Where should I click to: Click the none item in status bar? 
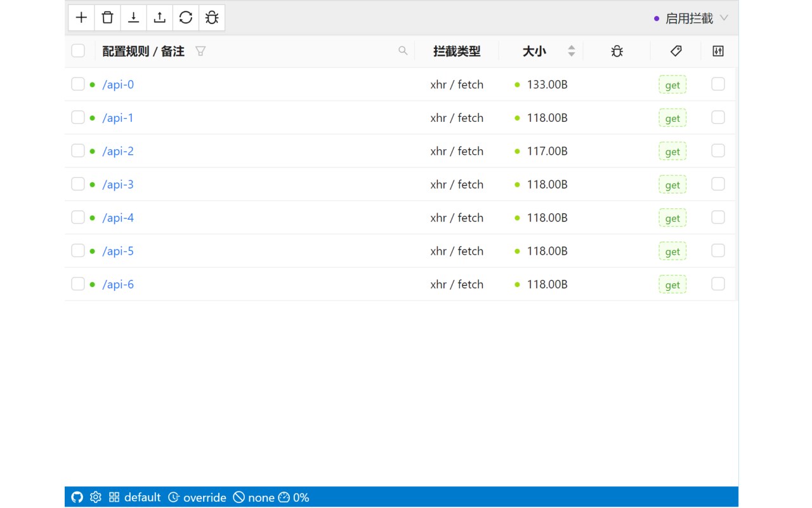(254, 497)
